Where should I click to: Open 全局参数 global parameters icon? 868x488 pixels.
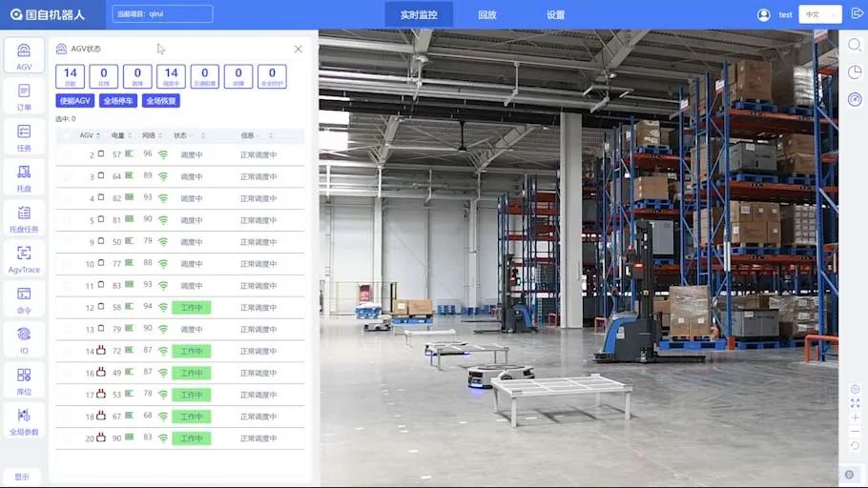24,419
